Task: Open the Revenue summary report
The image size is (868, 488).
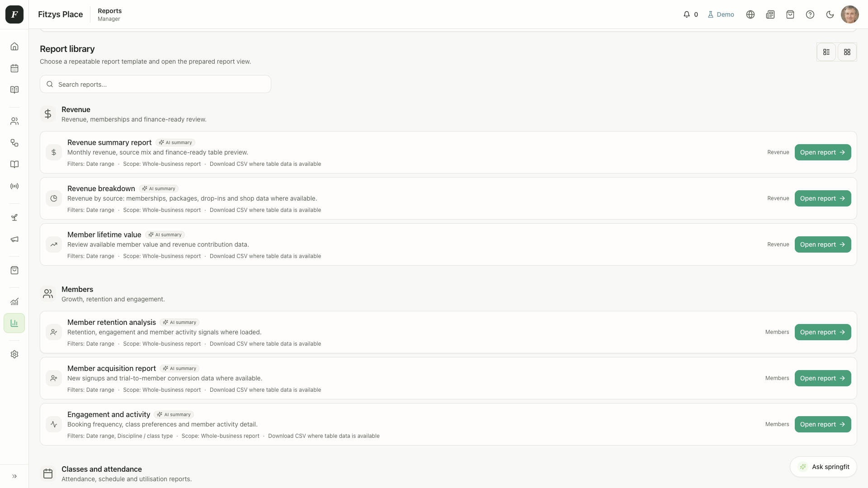Action: [x=823, y=152]
